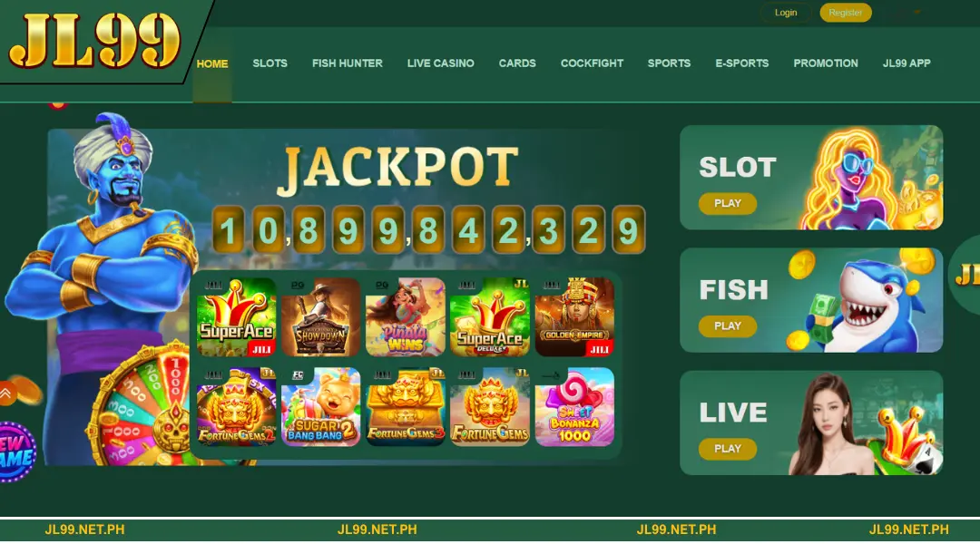Select the Super Ace Deluxe game icon
Screen dimensions: 980x544
click(x=489, y=317)
